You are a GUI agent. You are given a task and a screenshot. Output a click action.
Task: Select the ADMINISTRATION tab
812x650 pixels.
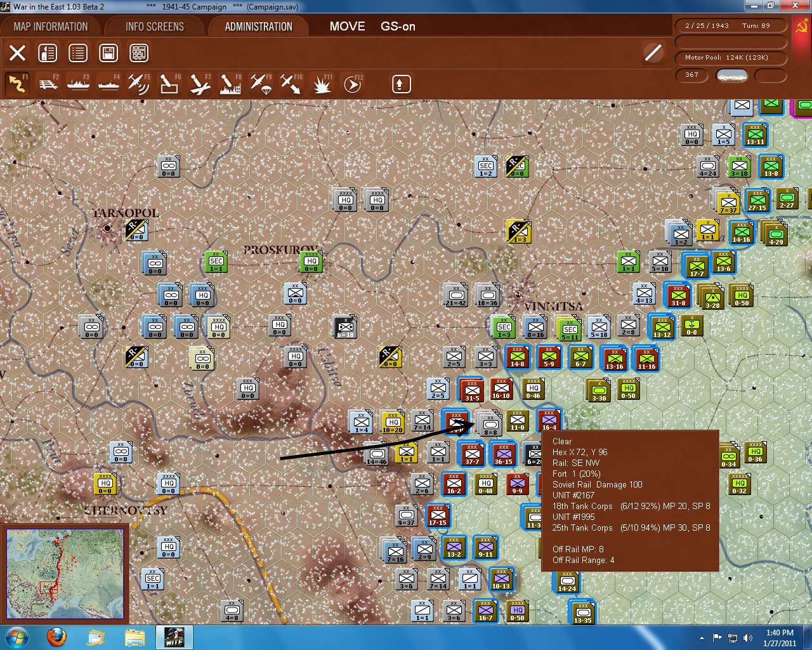tap(259, 27)
